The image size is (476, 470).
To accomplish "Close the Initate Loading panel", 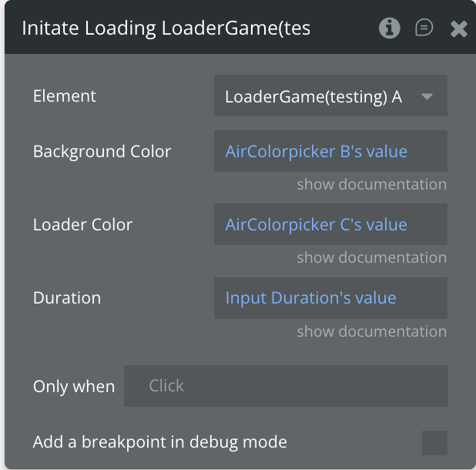I will click(x=458, y=29).
